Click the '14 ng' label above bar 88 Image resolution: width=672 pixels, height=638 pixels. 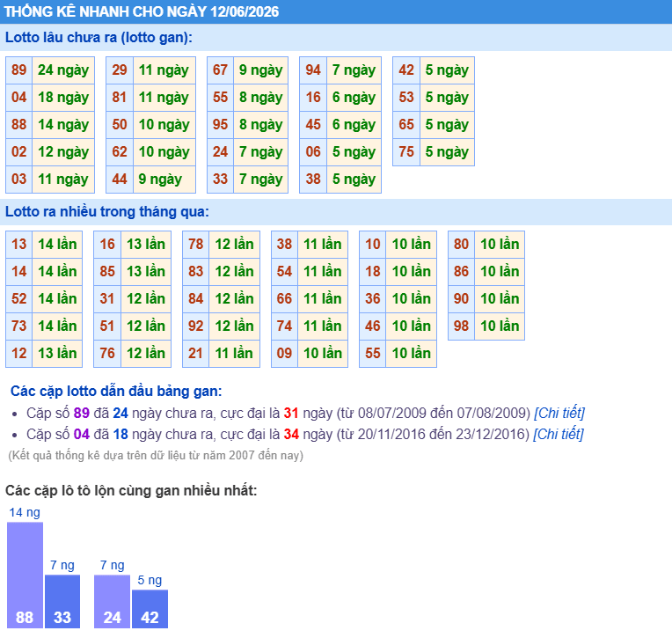[x=25, y=513]
